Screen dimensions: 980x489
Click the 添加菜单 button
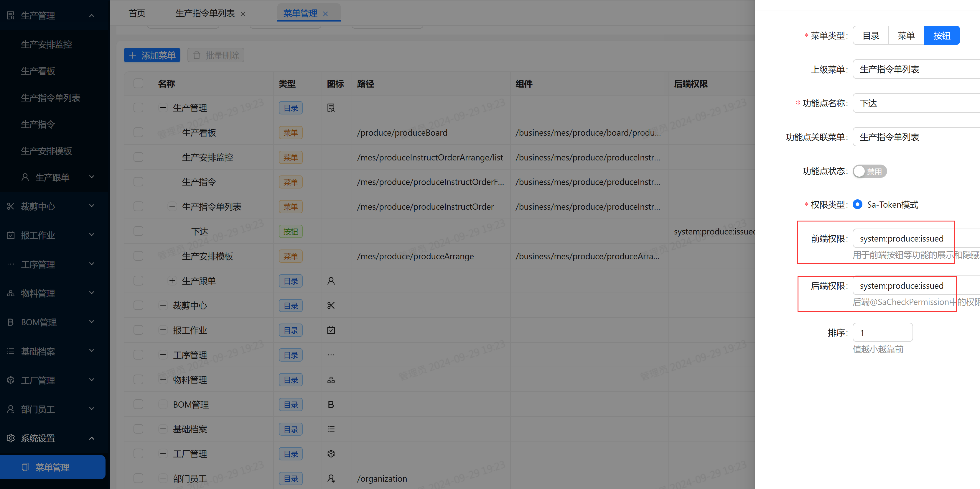click(152, 55)
